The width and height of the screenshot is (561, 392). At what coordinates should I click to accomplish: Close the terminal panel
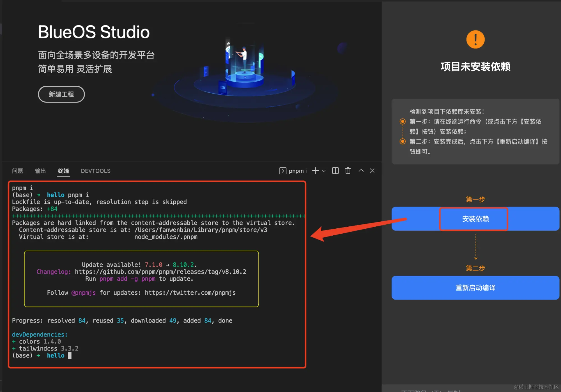pyautogui.click(x=372, y=171)
